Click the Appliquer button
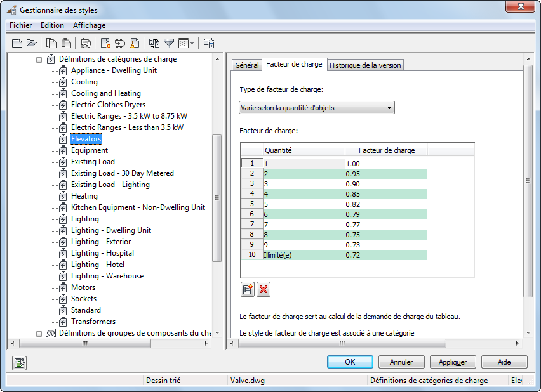The image size is (541, 392). pos(452,362)
